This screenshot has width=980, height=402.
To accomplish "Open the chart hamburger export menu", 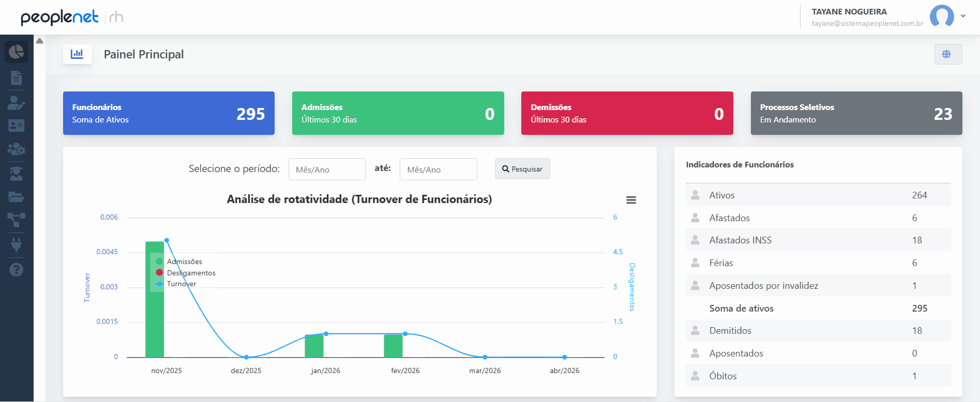I will (x=631, y=200).
